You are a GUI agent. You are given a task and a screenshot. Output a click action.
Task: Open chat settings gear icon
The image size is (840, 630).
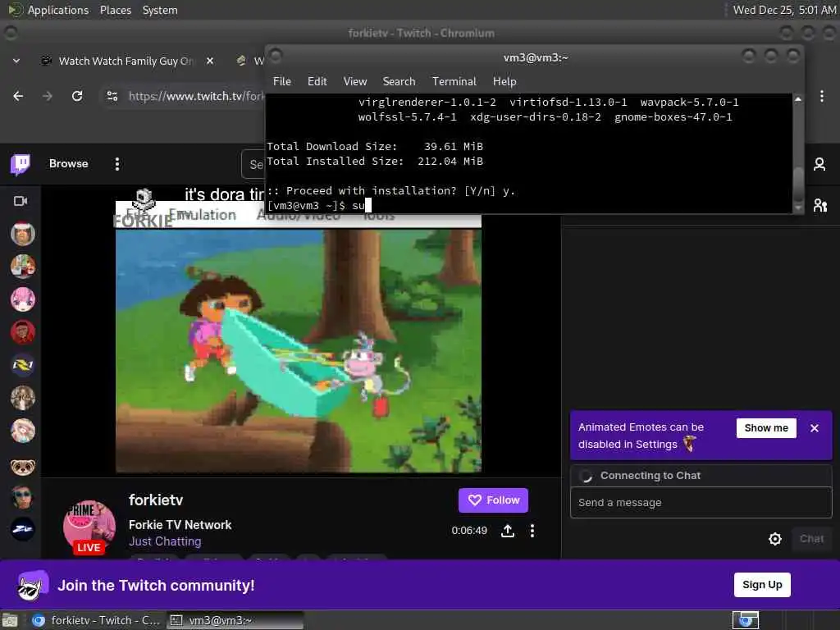[774, 539]
